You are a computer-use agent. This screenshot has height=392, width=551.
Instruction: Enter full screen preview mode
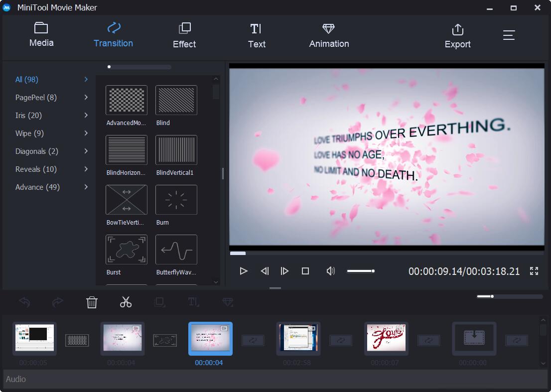coord(534,271)
